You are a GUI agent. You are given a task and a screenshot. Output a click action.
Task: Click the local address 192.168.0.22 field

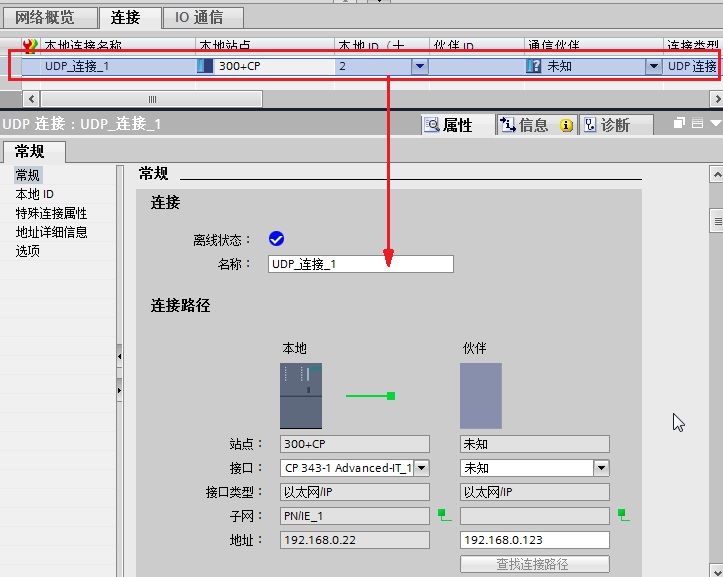tap(355, 540)
